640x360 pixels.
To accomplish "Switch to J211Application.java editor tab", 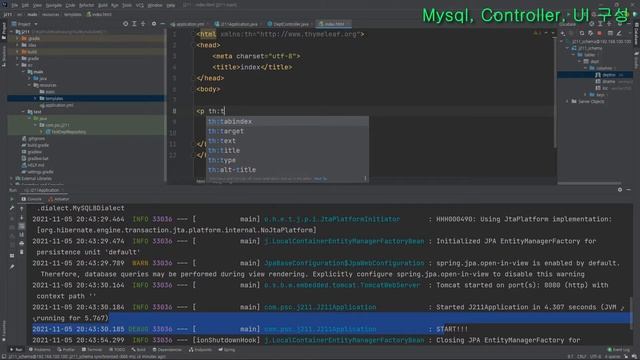I will coord(238,24).
